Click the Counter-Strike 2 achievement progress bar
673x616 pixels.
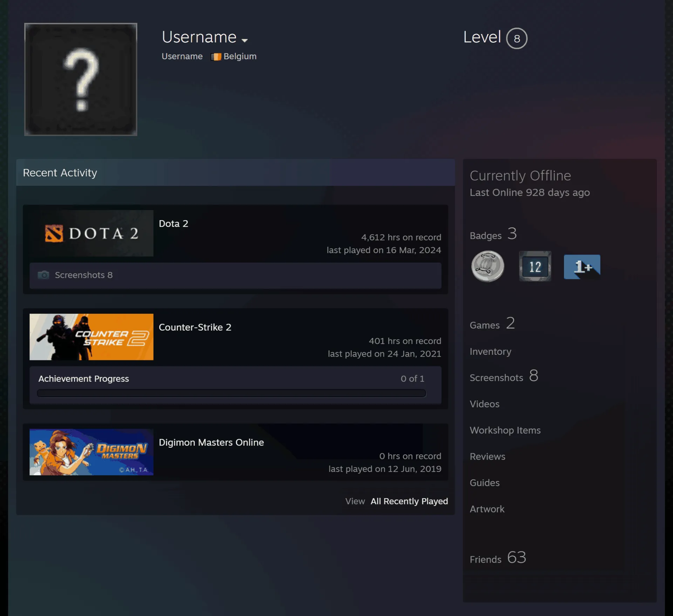231,393
